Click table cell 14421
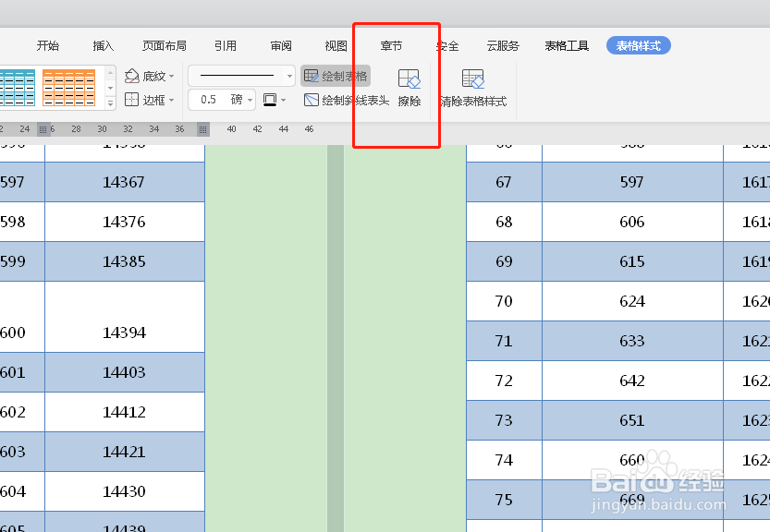 (x=124, y=452)
